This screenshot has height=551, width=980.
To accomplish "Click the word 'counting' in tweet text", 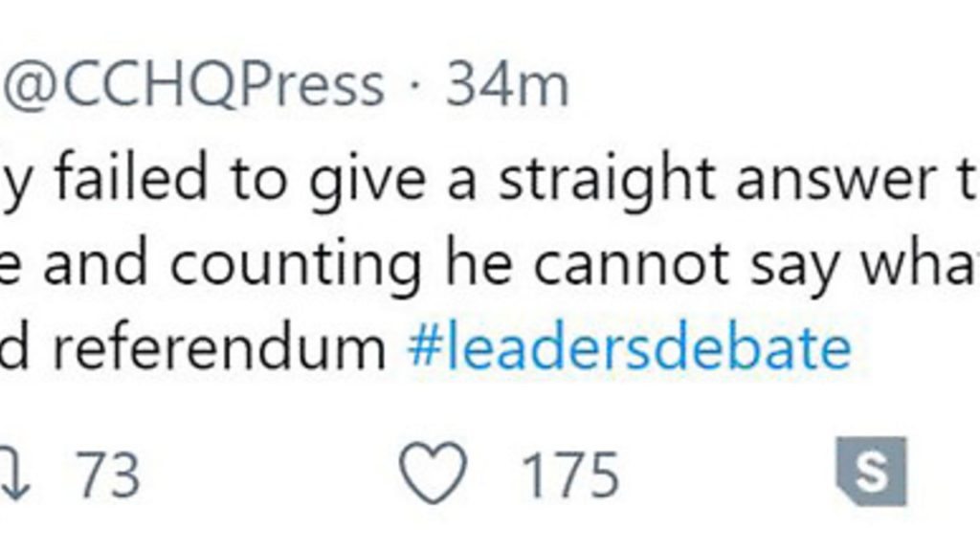I will [296, 265].
